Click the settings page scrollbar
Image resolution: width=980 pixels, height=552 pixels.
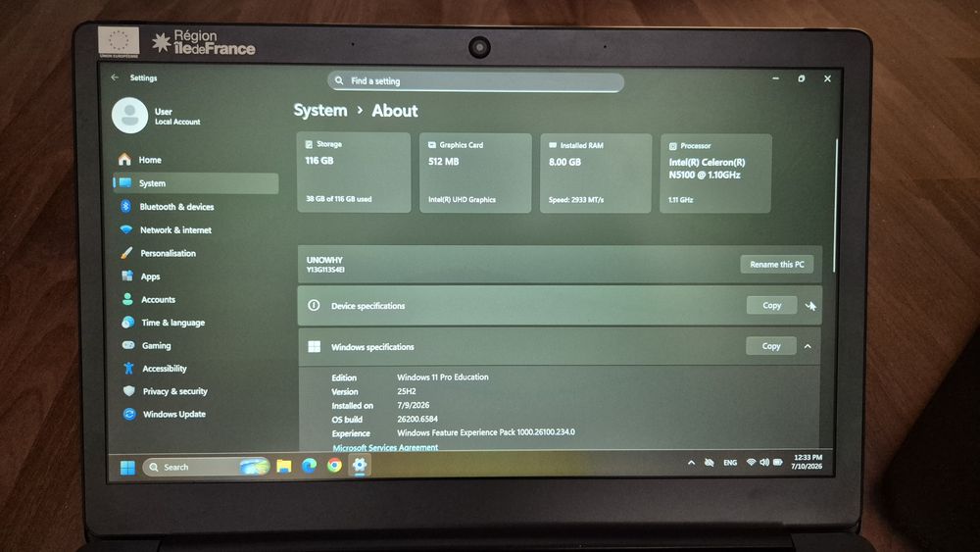click(x=836, y=205)
